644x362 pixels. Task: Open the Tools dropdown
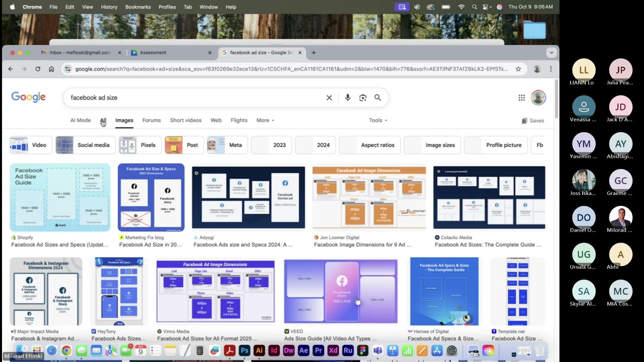378,120
